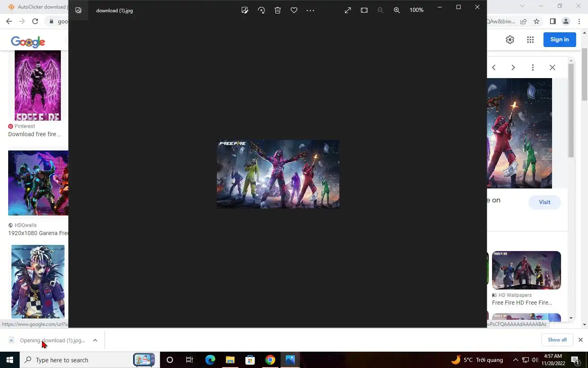Delete download (1).jpg with trash icon
Image resolution: width=588 pixels, height=368 pixels.
pos(278,10)
